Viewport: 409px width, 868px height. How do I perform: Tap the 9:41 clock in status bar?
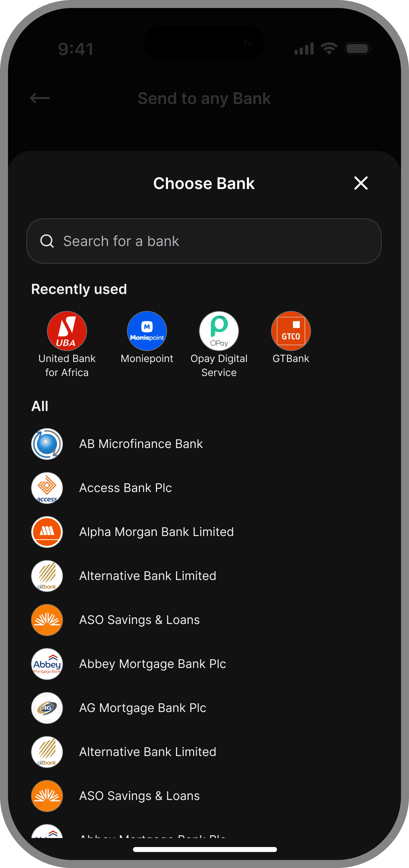pos(76,49)
